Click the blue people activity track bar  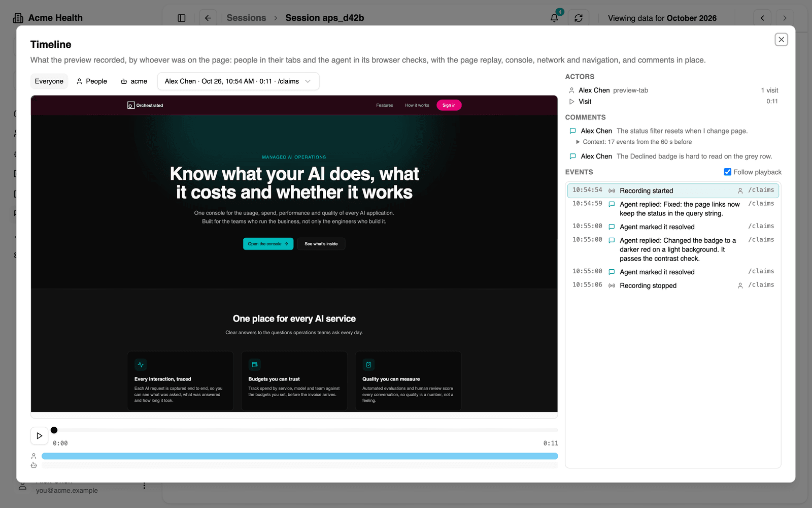pos(300,456)
